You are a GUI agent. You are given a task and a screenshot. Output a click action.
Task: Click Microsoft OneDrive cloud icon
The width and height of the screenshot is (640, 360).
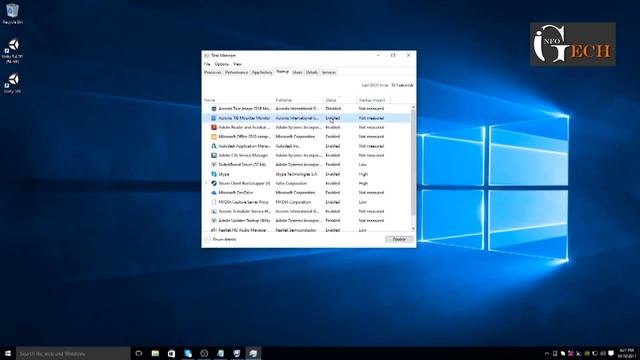point(213,193)
